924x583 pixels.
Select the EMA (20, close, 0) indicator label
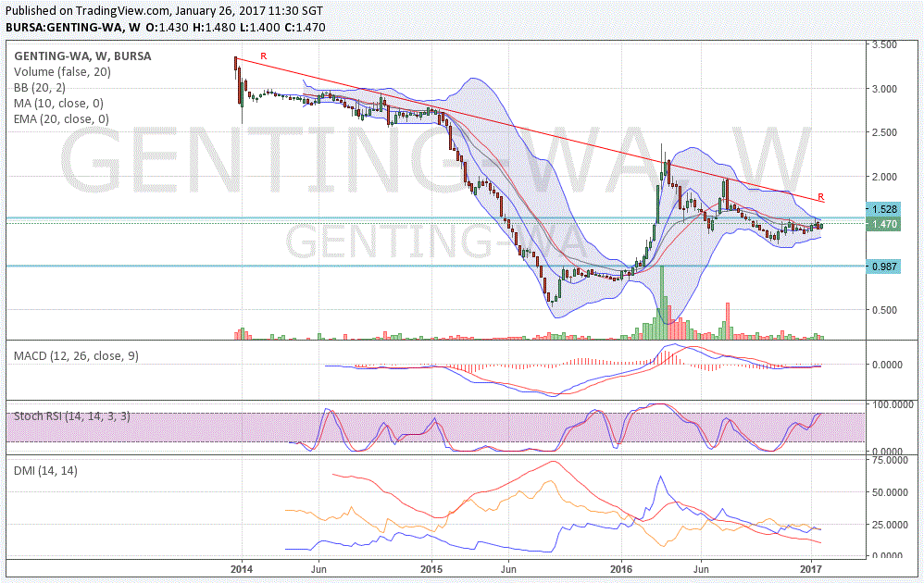coord(61,119)
